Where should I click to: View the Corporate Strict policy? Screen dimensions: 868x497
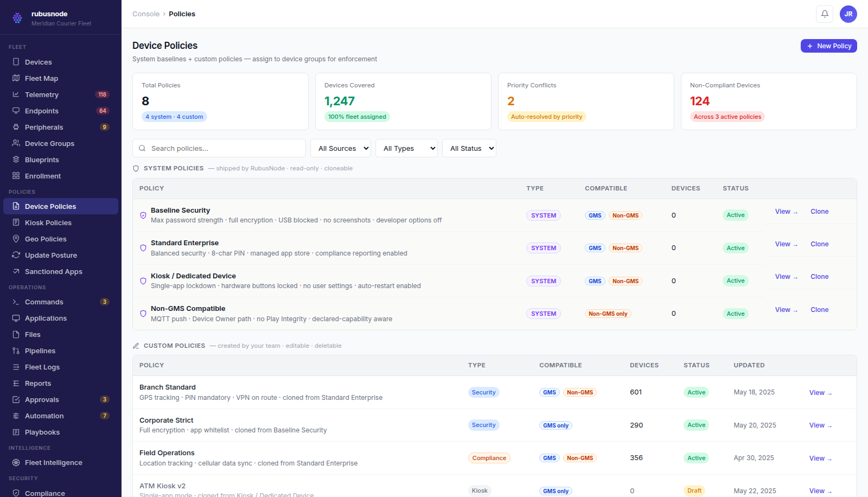(820, 425)
